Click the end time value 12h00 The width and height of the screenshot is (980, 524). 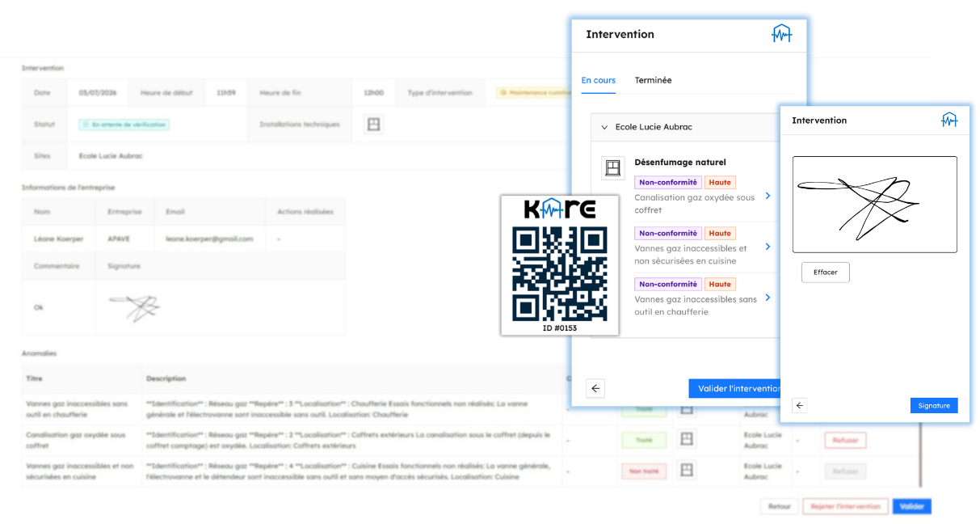373,93
